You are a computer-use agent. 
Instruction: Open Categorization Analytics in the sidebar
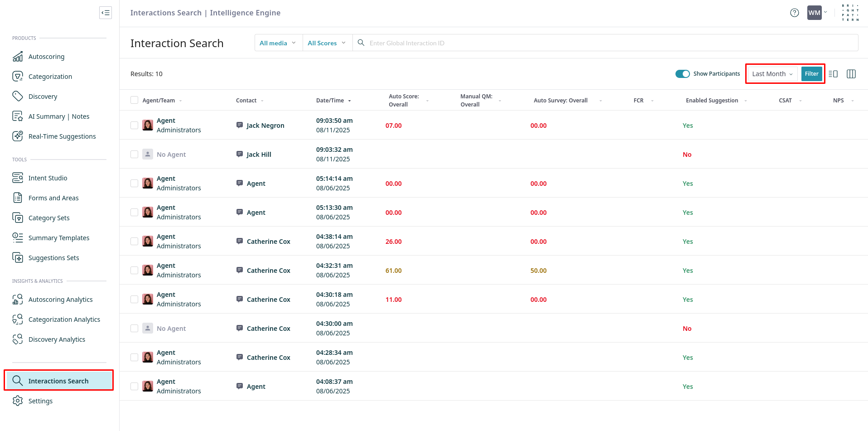pyautogui.click(x=64, y=320)
